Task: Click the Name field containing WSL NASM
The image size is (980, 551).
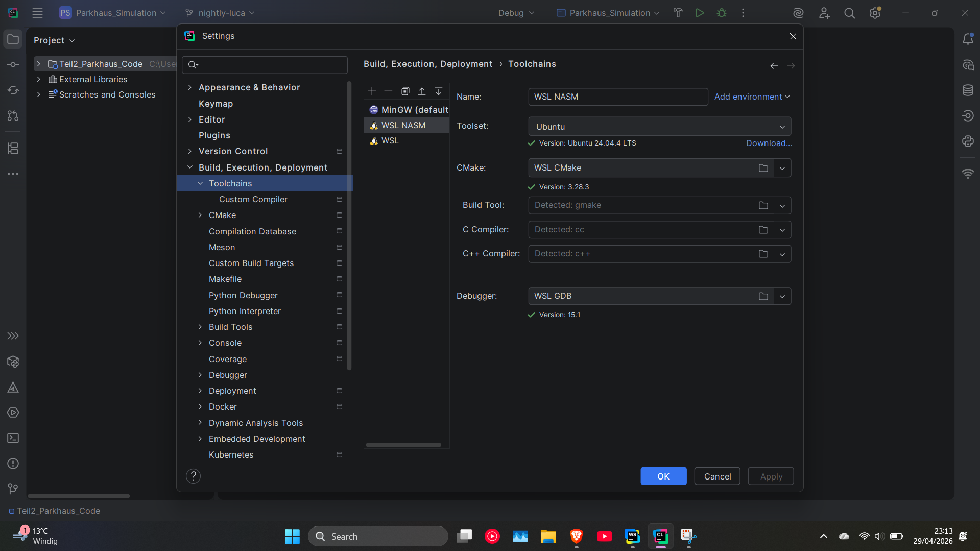Action: coord(618,97)
